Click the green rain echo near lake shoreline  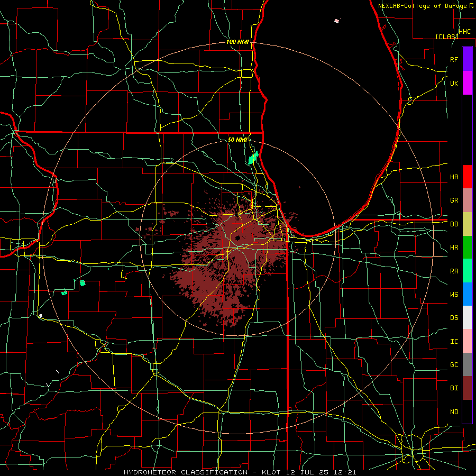(x=253, y=158)
